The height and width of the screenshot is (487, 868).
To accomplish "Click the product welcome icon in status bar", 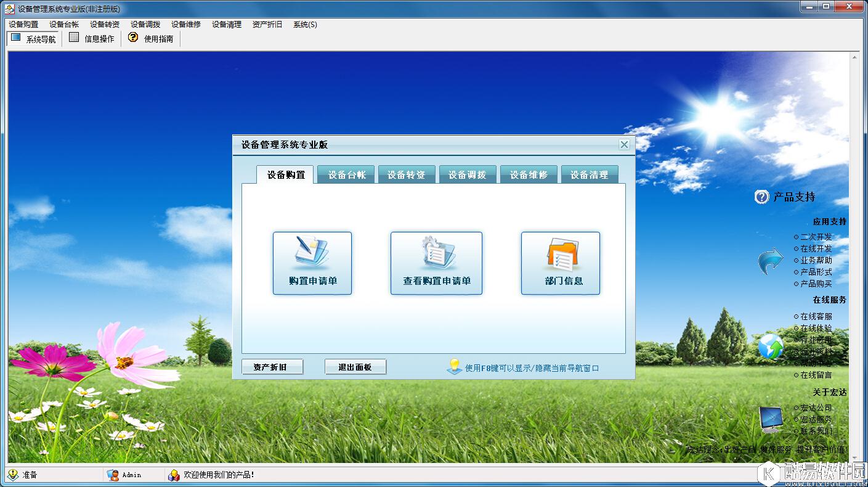I will (x=173, y=475).
